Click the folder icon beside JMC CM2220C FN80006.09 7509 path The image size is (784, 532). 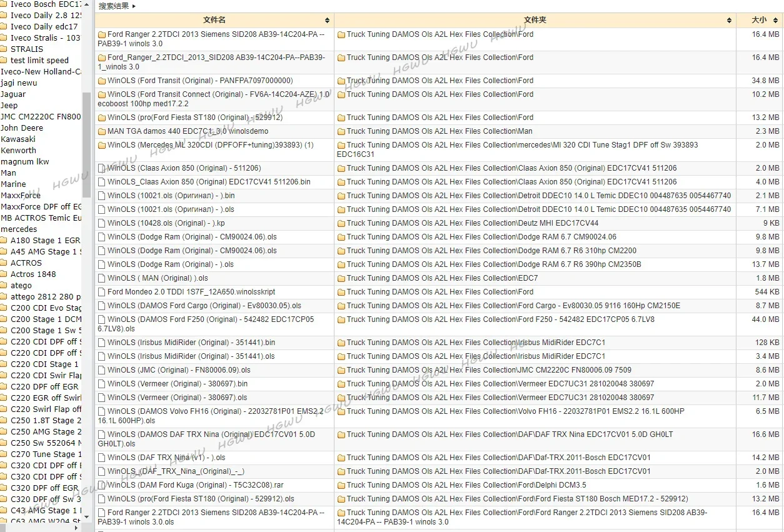(x=341, y=370)
